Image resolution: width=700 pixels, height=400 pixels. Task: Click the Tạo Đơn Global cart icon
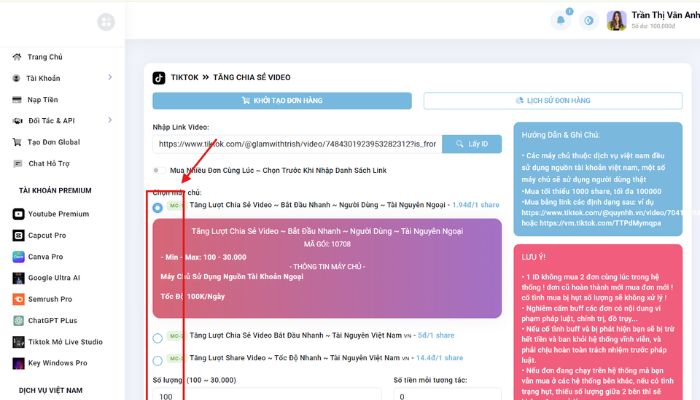pyautogui.click(x=17, y=142)
